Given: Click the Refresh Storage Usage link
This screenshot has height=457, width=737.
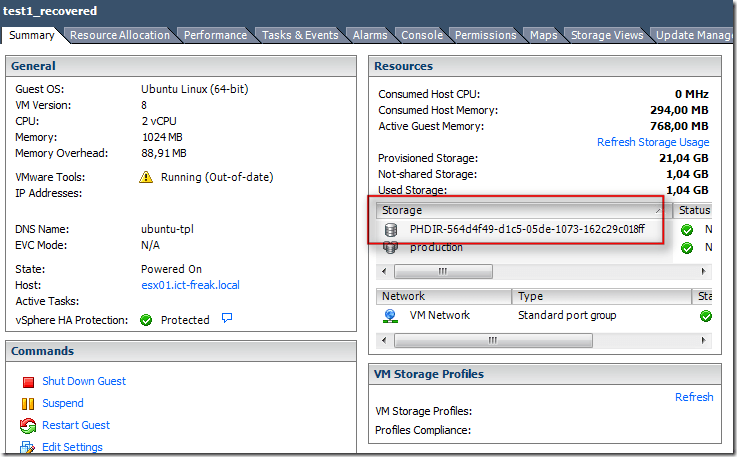Looking at the screenshot, I should pos(653,142).
